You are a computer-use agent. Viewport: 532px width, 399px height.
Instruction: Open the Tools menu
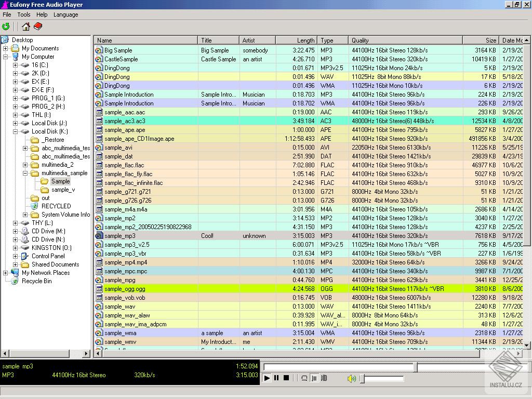23,15
